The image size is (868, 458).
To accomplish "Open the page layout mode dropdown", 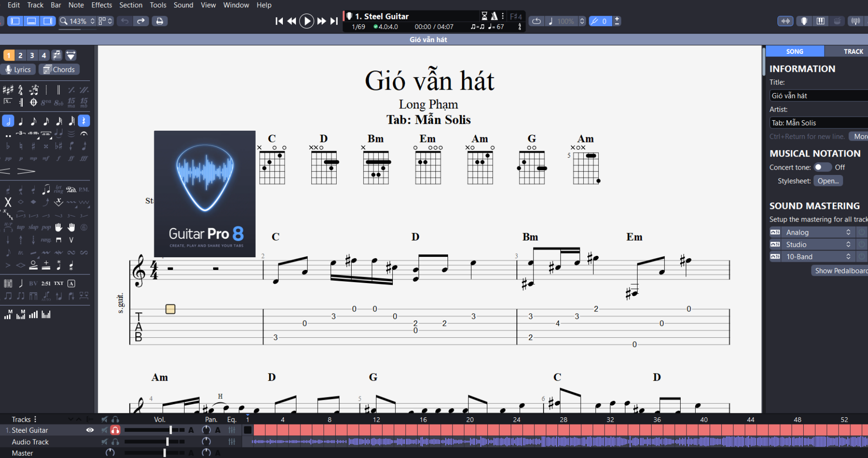I will click(105, 21).
